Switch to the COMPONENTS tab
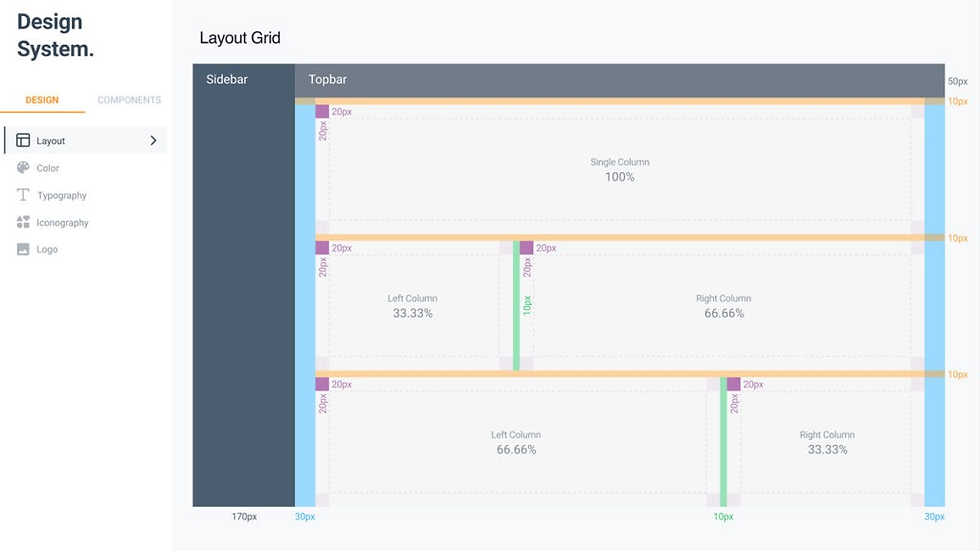Viewport: 980px width, 551px height. click(129, 100)
